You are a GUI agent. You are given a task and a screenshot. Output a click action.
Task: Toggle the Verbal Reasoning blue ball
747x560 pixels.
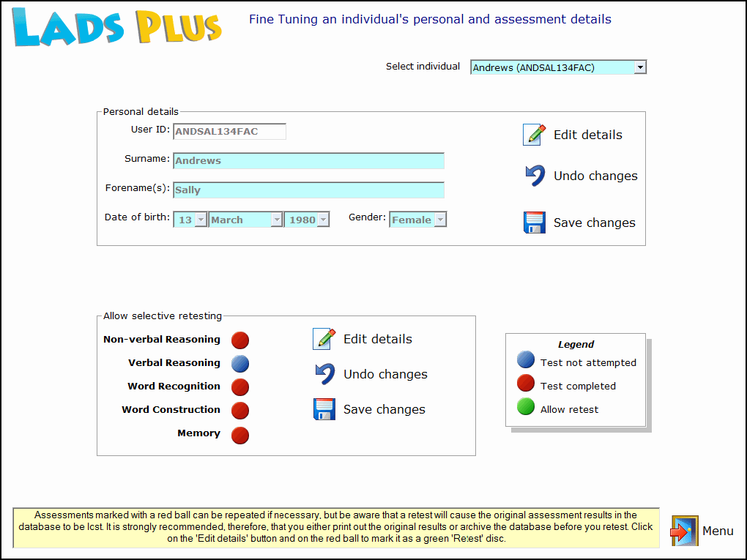pyautogui.click(x=240, y=363)
